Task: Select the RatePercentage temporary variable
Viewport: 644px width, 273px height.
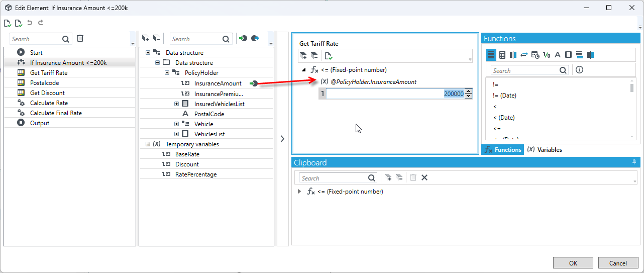Action: (196, 174)
